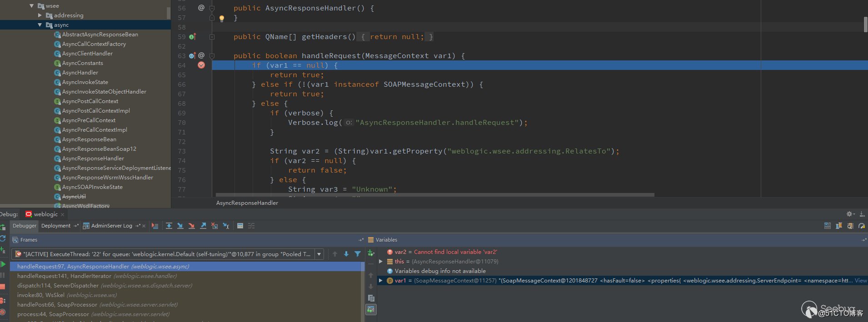Image resolution: width=868 pixels, height=322 pixels.
Task: Open AsyncResponseHandler in project tree
Action: (93, 159)
